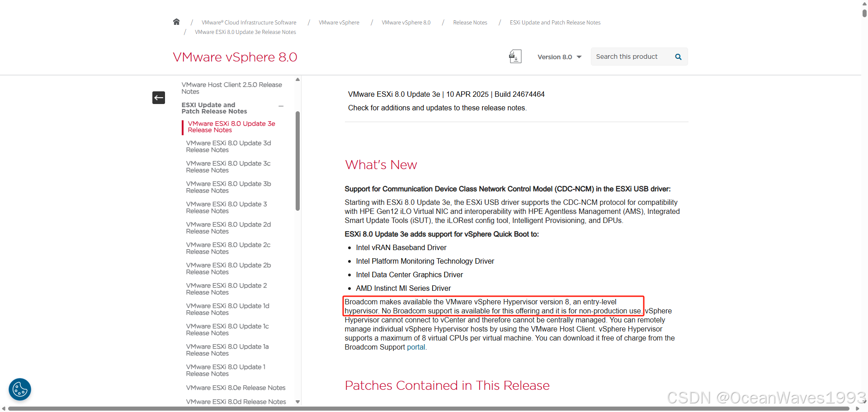The image size is (868, 412).
Task: Open VMware Cloud Infrastructure Software breadcrumb
Action: click(x=249, y=23)
